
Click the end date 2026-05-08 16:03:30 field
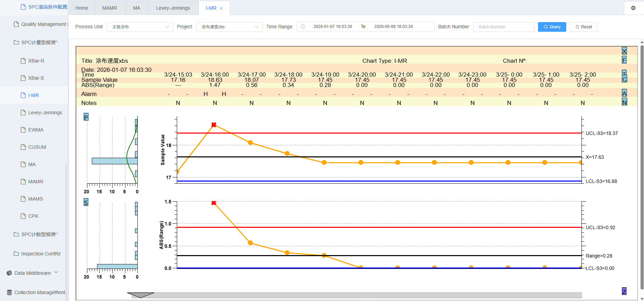point(394,27)
